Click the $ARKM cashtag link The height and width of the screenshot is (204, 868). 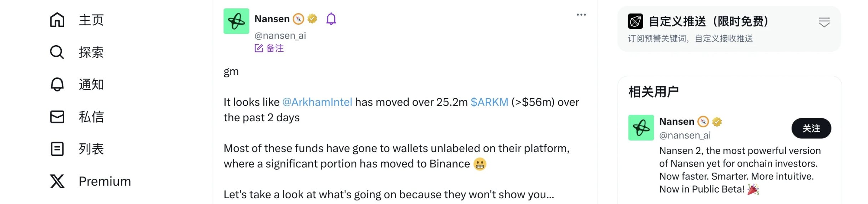[x=489, y=102]
